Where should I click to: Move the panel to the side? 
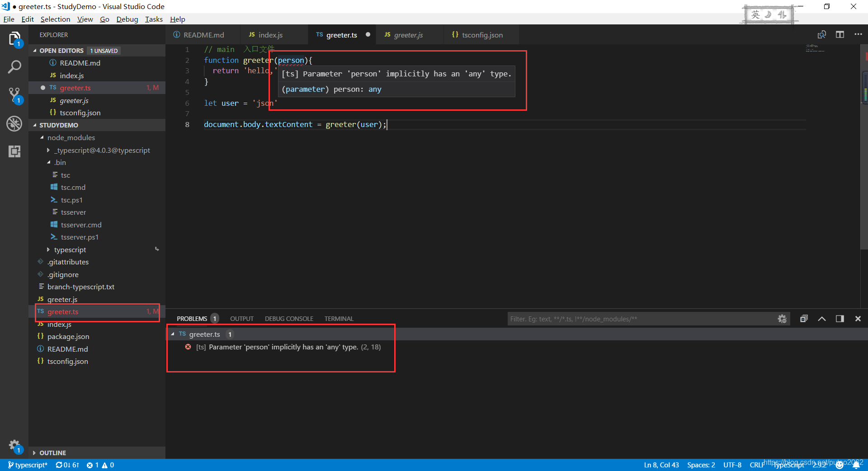(840, 319)
